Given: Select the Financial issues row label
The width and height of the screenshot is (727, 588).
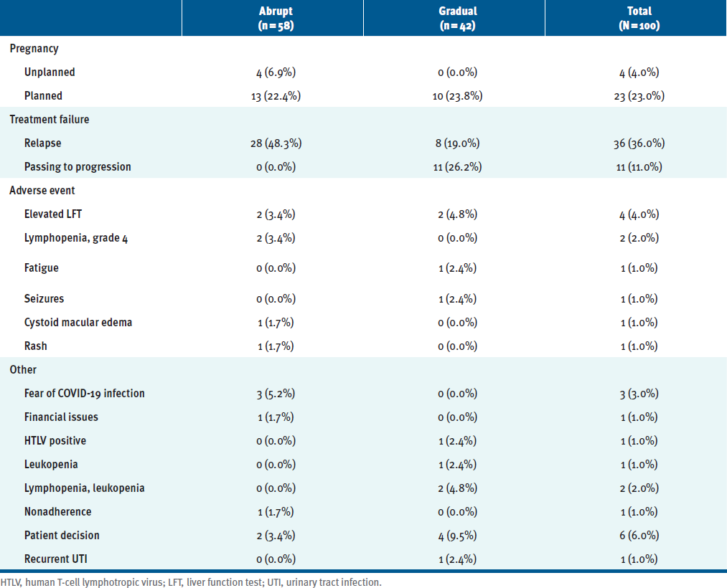Looking at the screenshot, I should tap(61, 417).
